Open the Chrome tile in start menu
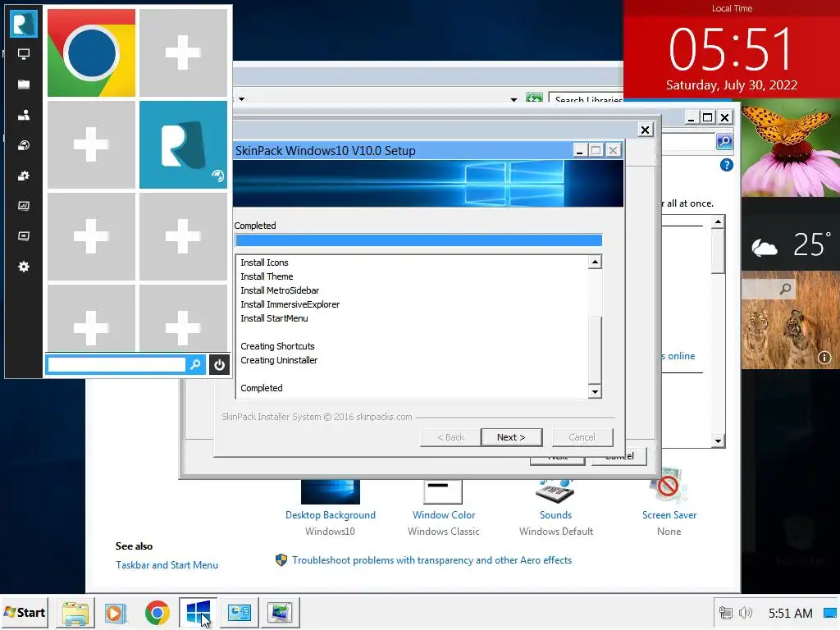The height and width of the screenshot is (630, 840). coord(91,53)
